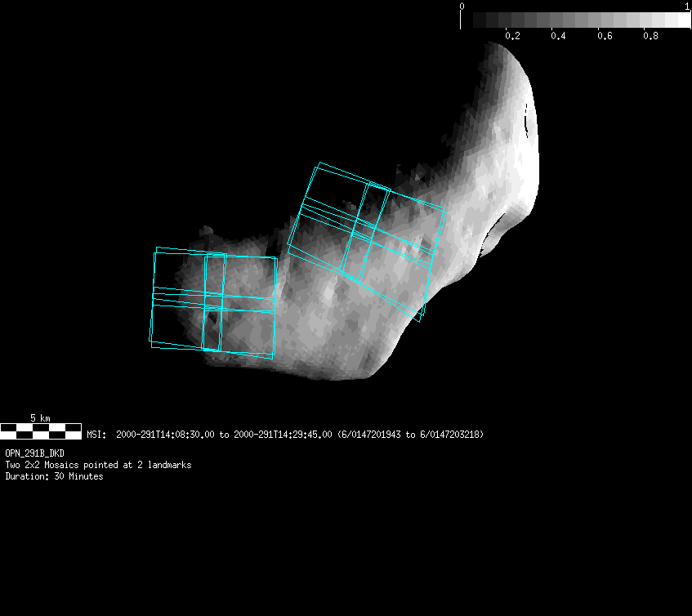Click the "0" label above grayscale bar start
Viewport: 692px width, 616px height.
pyautogui.click(x=462, y=7)
